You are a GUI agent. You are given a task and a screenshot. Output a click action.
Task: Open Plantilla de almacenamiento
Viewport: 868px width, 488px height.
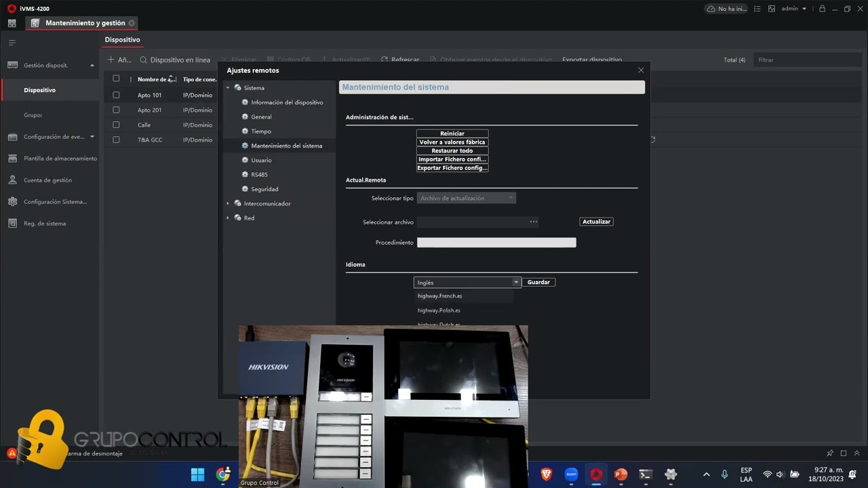pyautogui.click(x=60, y=159)
